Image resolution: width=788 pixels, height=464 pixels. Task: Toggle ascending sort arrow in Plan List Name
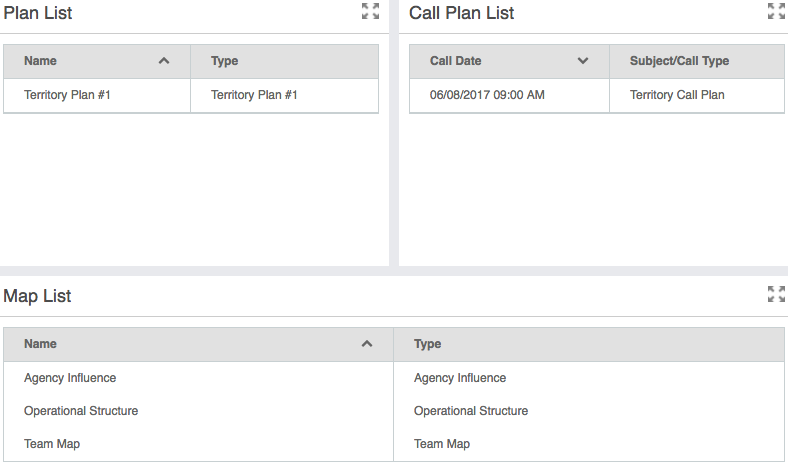click(x=164, y=61)
